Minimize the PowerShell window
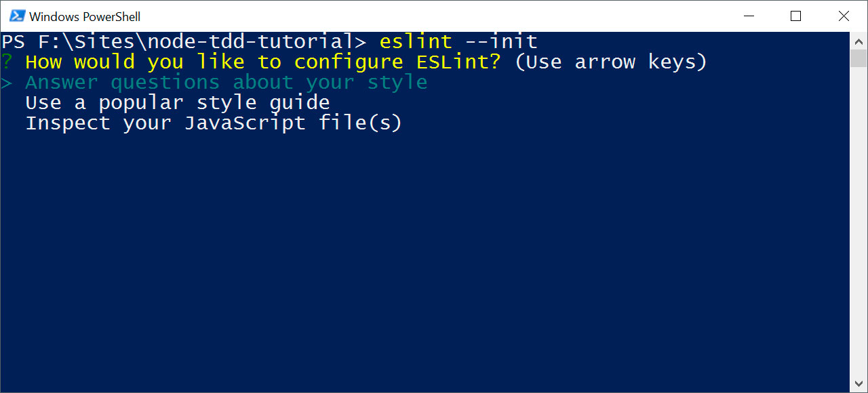The height and width of the screenshot is (393, 868). pos(749,16)
